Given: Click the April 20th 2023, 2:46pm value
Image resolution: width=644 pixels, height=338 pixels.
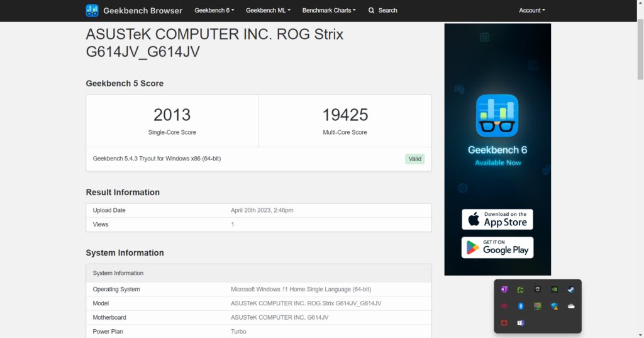Looking at the screenshot, I should [262, 210].
